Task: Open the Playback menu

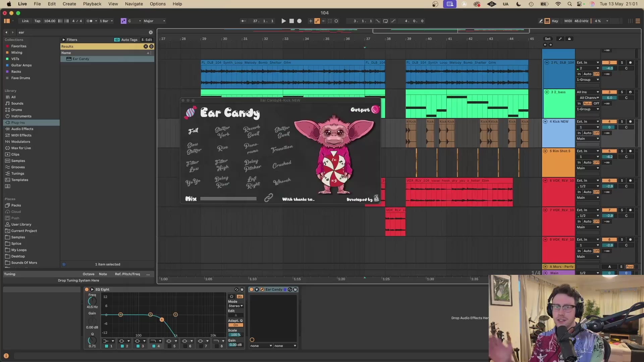Action: [92, 4]
